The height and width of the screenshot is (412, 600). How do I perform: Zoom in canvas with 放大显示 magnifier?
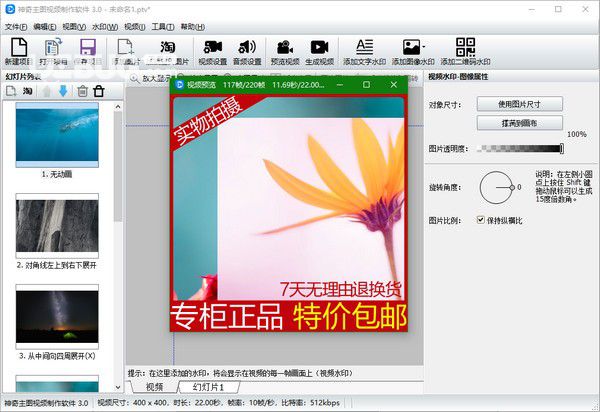[x=149, y=78]
